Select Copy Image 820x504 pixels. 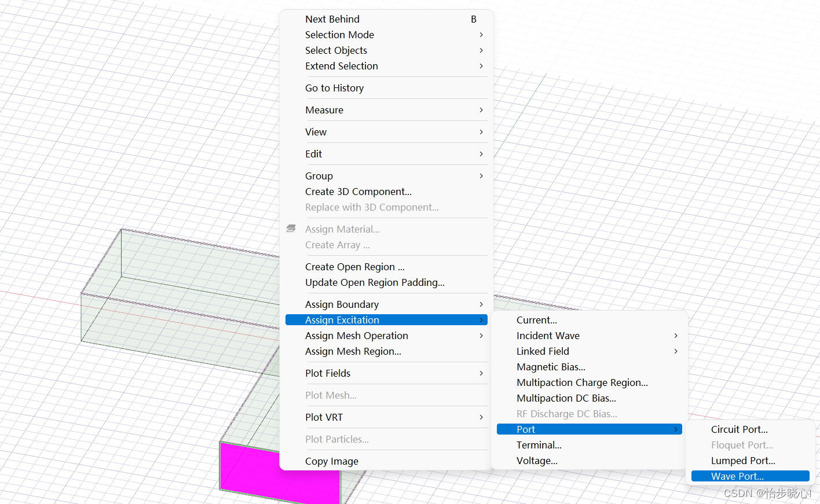pos(386,461)
